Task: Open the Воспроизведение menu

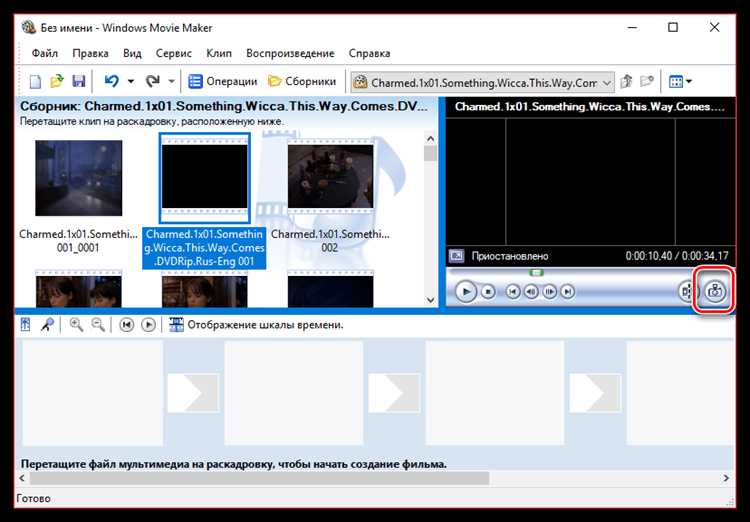Action: coord(290,54)
